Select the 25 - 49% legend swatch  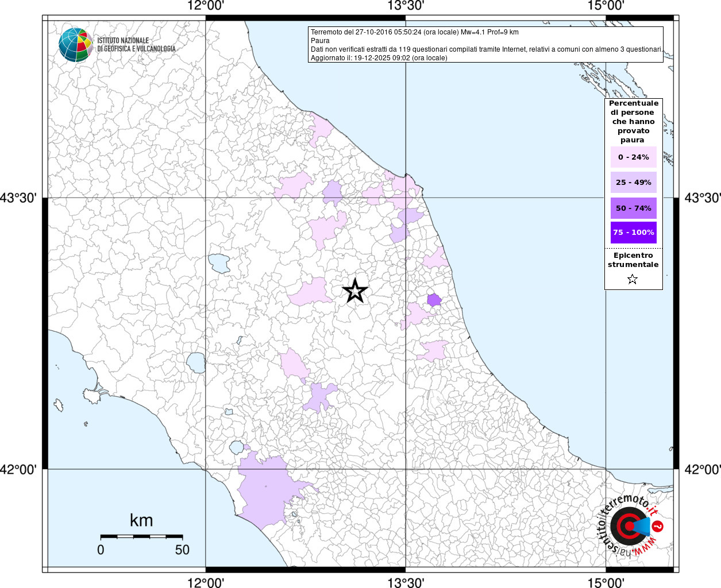(633, 183)
